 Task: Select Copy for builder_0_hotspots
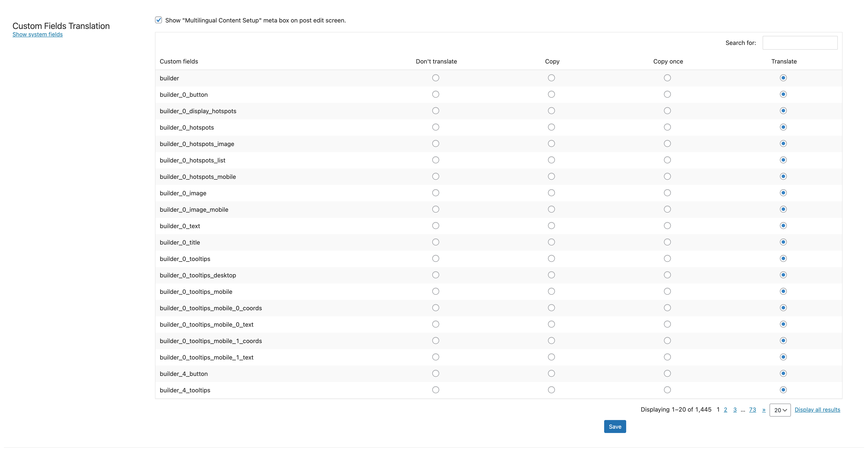[x=551, y=127]
